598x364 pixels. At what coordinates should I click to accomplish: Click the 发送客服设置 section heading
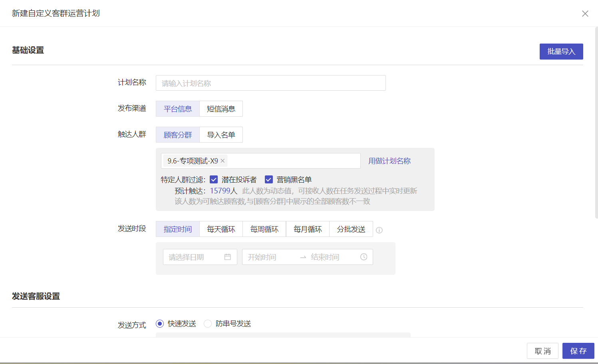36,296
